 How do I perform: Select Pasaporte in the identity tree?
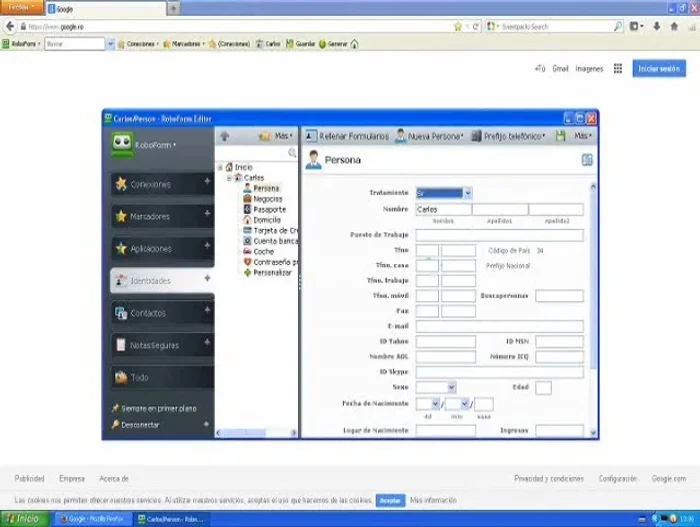tap(268, 209)
